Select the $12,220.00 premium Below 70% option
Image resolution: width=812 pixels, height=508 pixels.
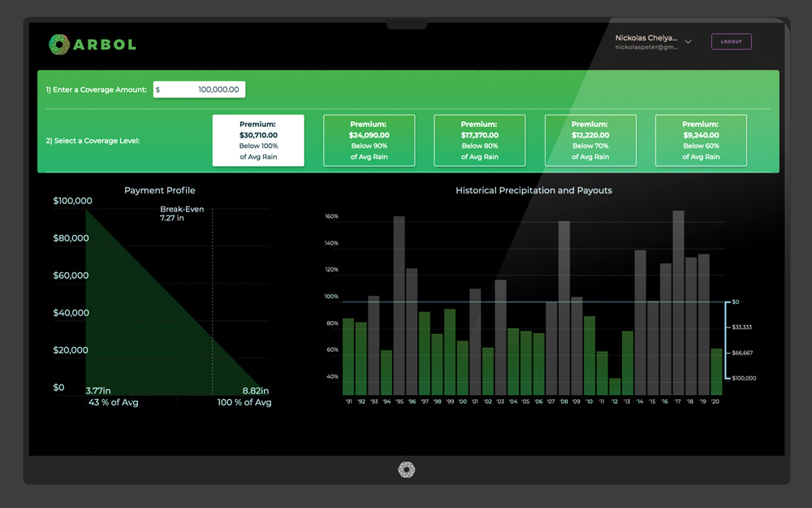point(590,141)
